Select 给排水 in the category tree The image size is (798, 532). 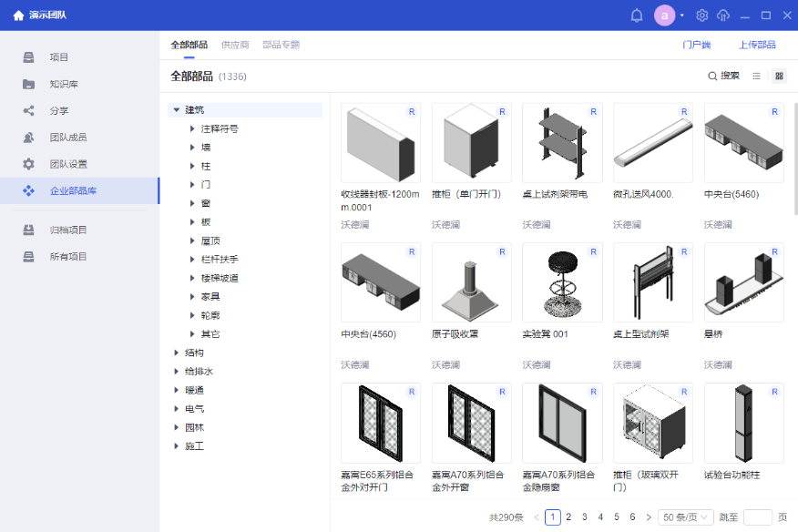[199, 371]
